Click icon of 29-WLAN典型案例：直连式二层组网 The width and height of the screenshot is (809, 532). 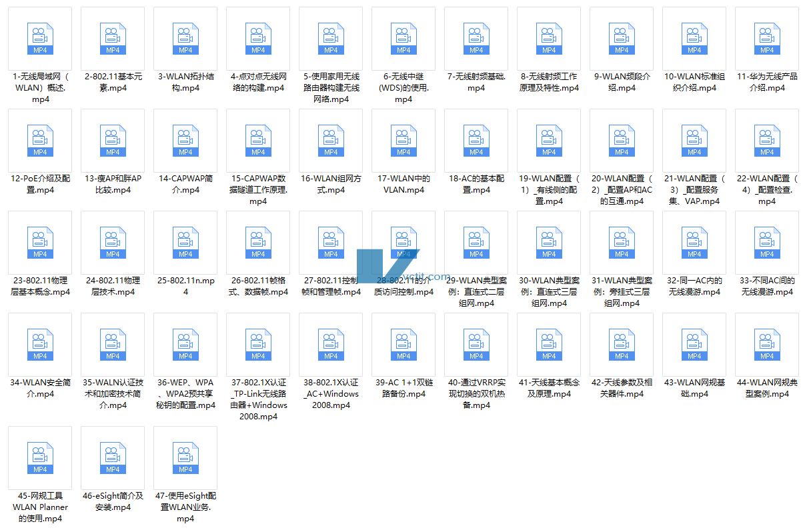point(476,243)
